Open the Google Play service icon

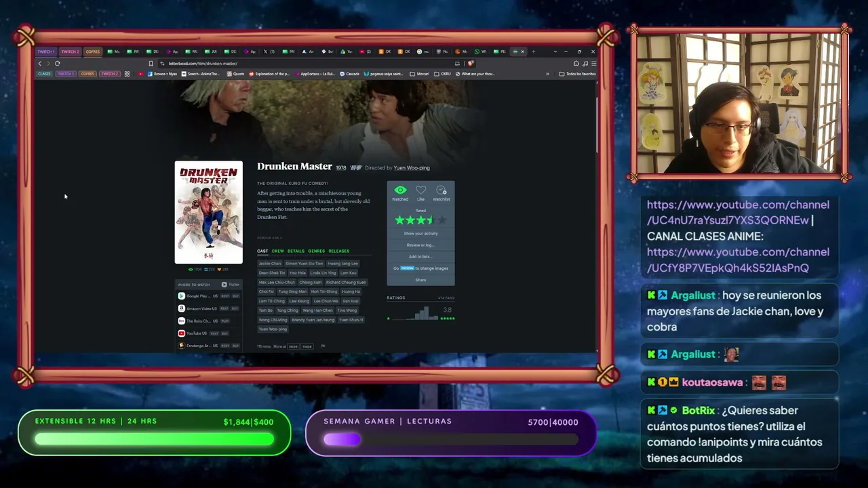181,296
